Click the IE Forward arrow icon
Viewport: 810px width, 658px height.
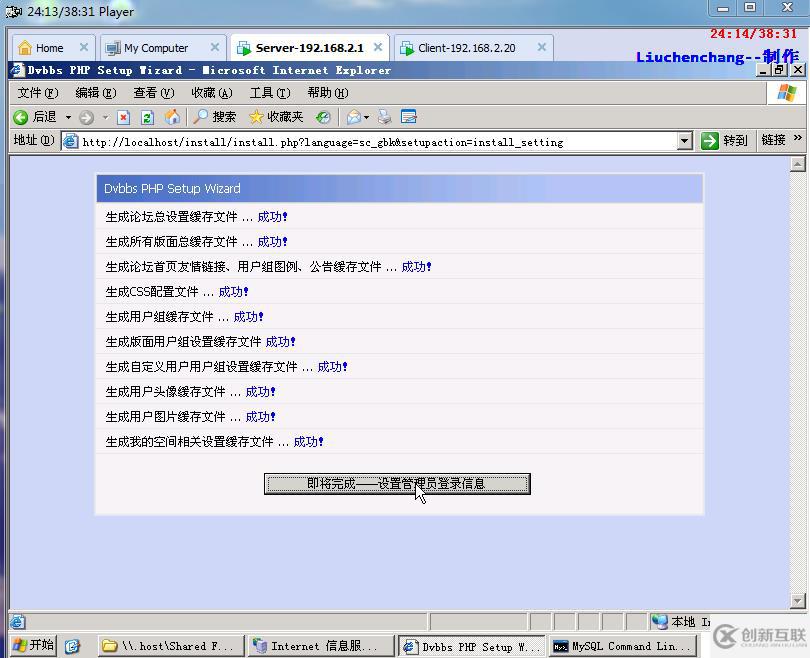click(x=86, y=118)
